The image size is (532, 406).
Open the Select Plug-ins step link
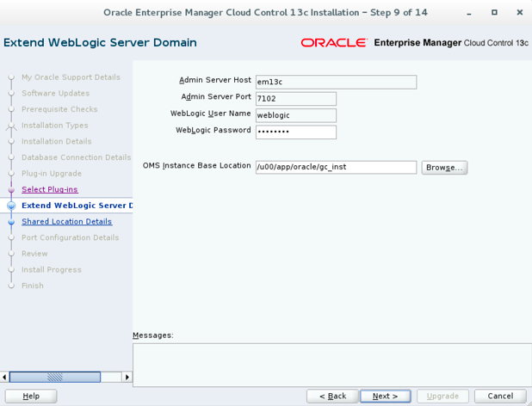tap(50, 189)
